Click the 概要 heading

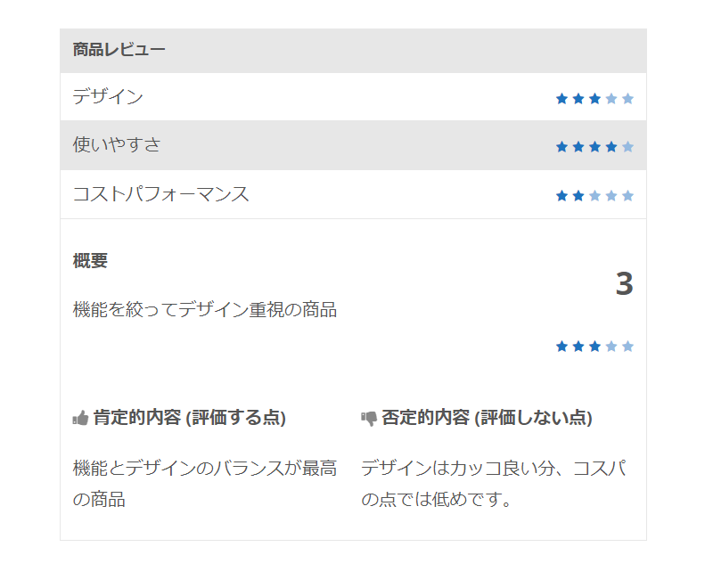click(x=90, y=261)
